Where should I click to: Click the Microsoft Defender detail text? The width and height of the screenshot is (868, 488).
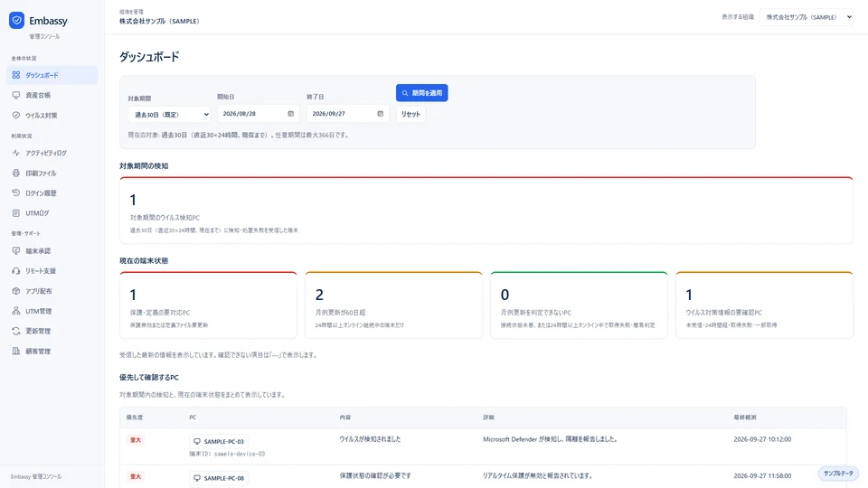550,439
